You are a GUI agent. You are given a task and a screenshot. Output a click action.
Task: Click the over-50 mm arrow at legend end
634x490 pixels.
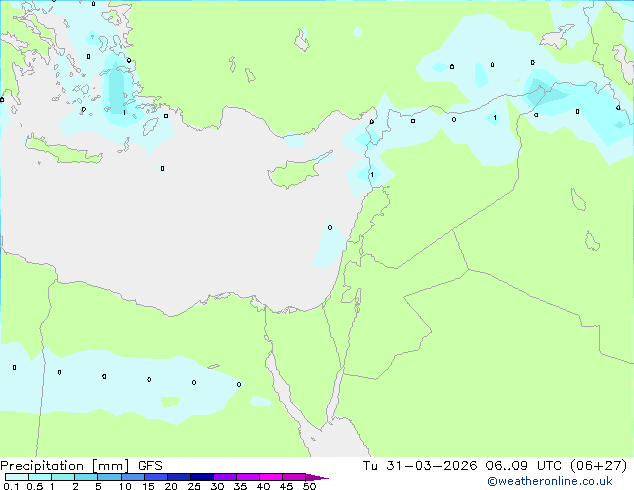click(x=317, y=477)
